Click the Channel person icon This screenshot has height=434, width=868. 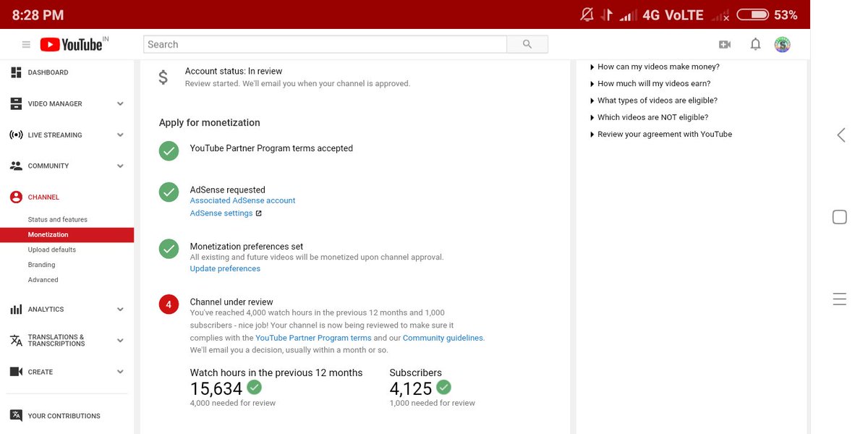coord(16,197)
